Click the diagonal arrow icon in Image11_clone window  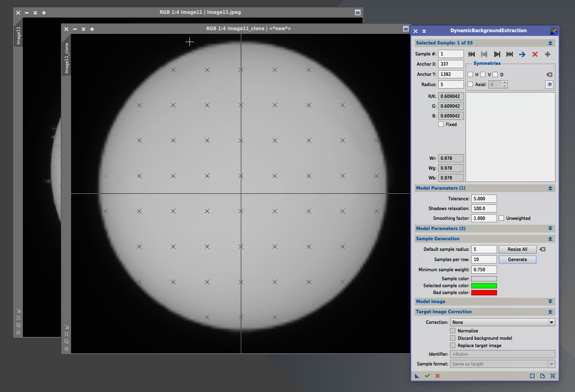click(67, 327)
